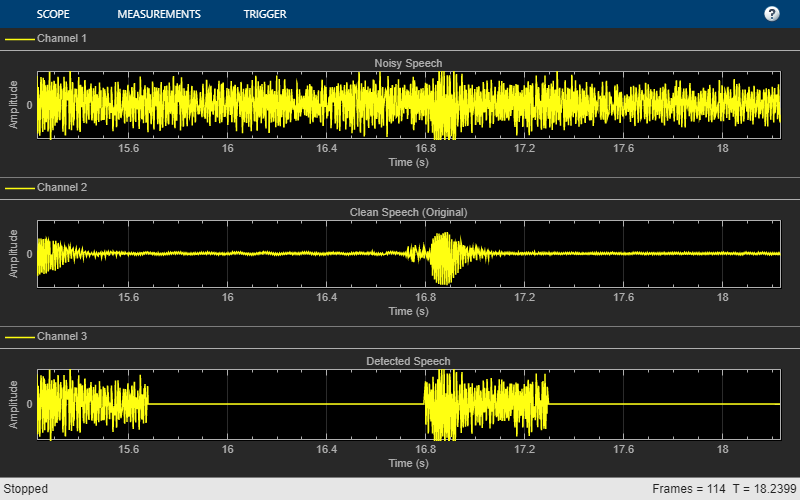Toggle Channel 2 legend label
This screenshot has height=500, width=800.
62,188
